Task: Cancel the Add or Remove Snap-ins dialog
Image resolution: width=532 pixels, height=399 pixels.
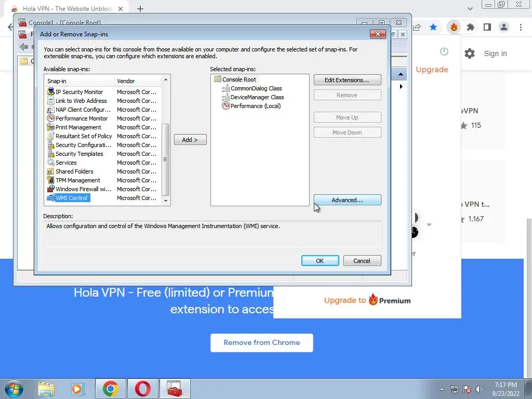Action: [x=362, y=261]
